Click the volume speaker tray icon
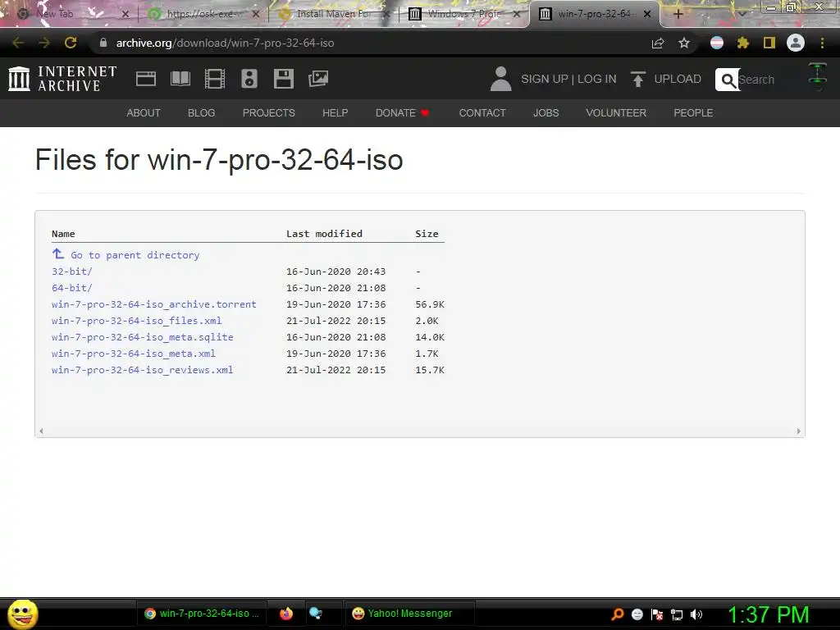840x630 pixels. 696,614
